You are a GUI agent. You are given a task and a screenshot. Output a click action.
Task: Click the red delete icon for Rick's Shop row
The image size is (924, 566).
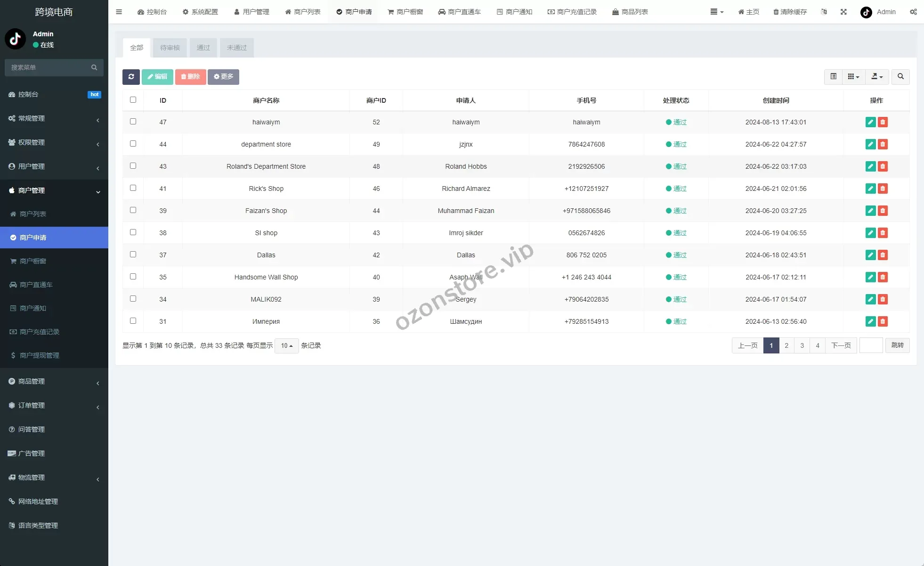click(883, 189)
